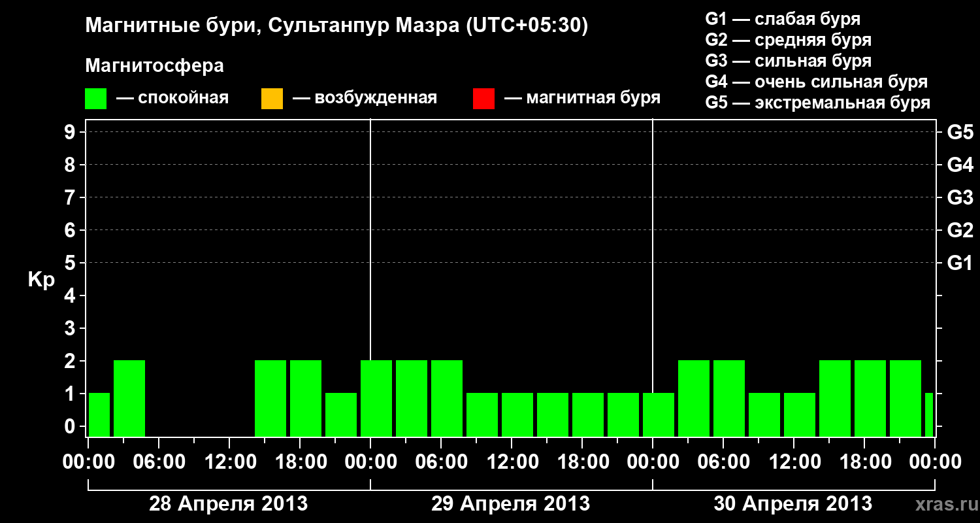Screen dimensions: 980x523
Task: Select the 'G5 — экстремальная буря' legend line
Action: click(817, 103)
